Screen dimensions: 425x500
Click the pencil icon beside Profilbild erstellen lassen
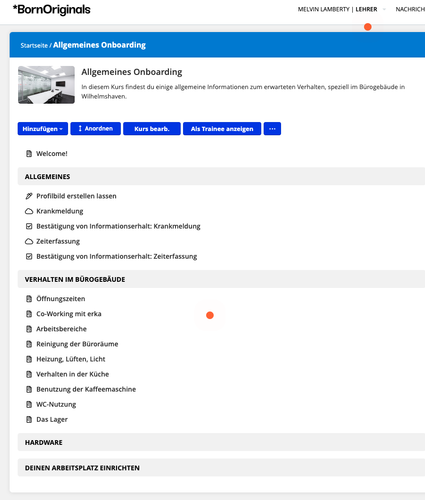tap(29, 196)
